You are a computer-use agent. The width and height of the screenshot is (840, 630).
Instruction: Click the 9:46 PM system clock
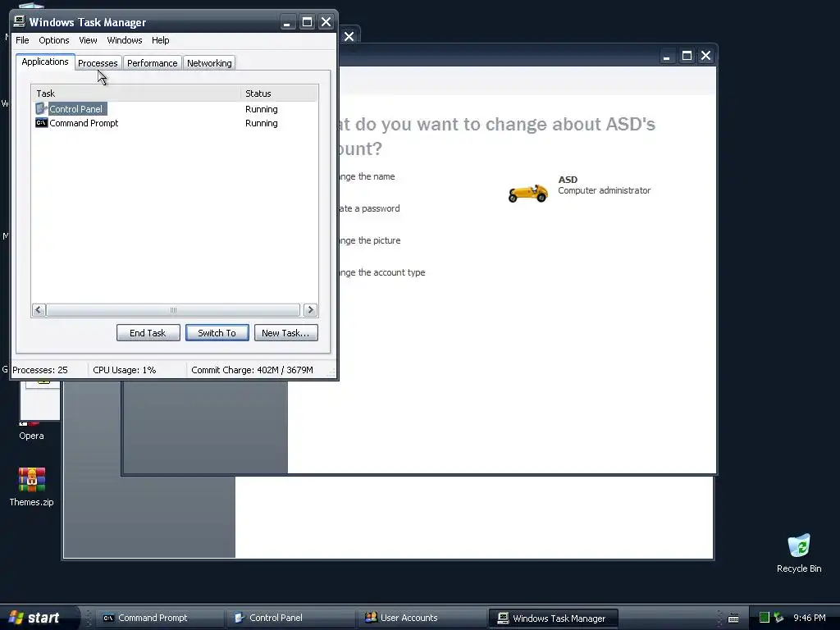point(810,618)
